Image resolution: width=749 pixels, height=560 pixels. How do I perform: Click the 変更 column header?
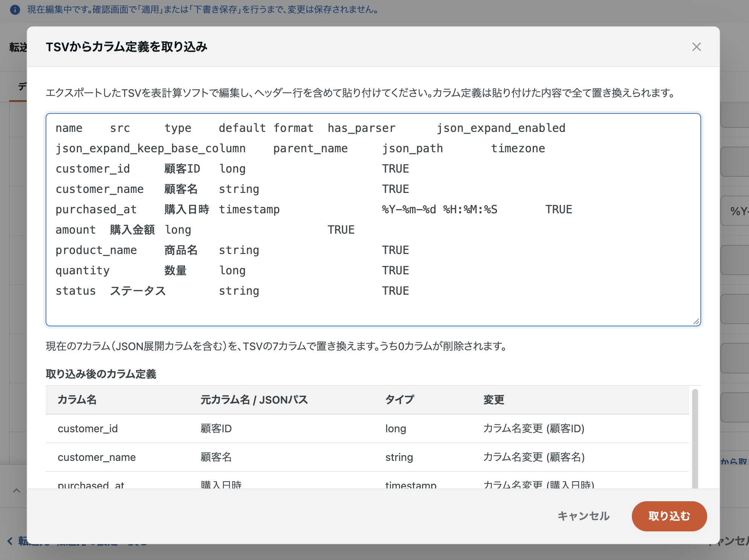pos(494,399)
